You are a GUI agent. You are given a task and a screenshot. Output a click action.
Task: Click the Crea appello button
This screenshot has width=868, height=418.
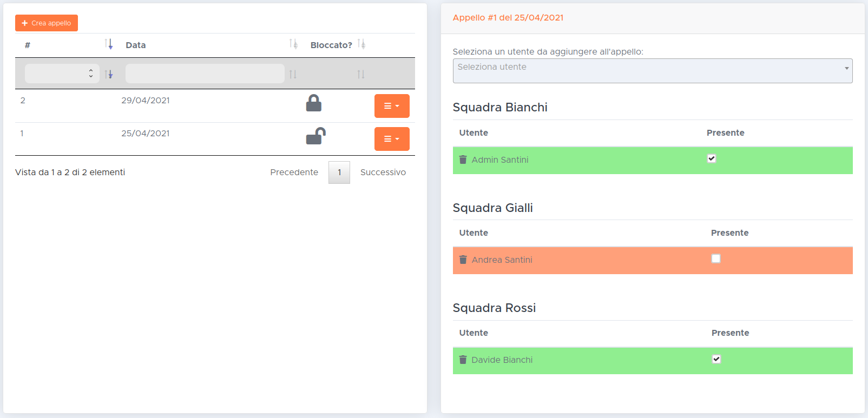click(x=47, y=23)
